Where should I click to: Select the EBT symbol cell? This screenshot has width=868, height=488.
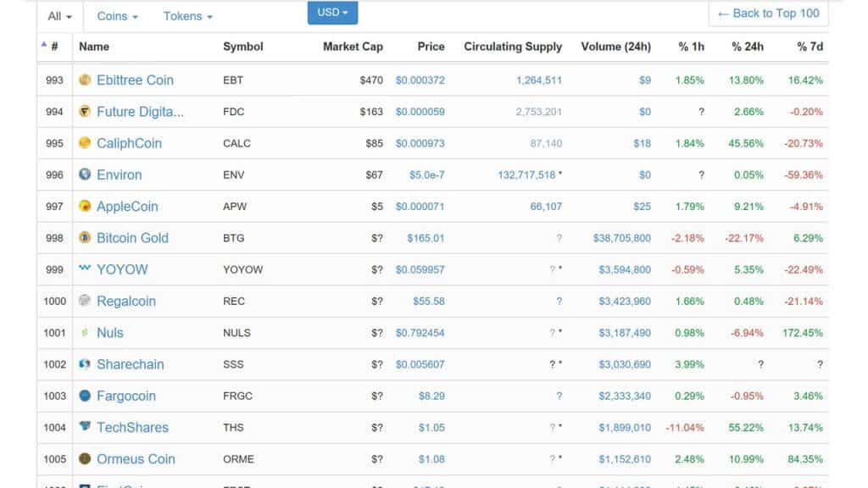click(233, 80)
